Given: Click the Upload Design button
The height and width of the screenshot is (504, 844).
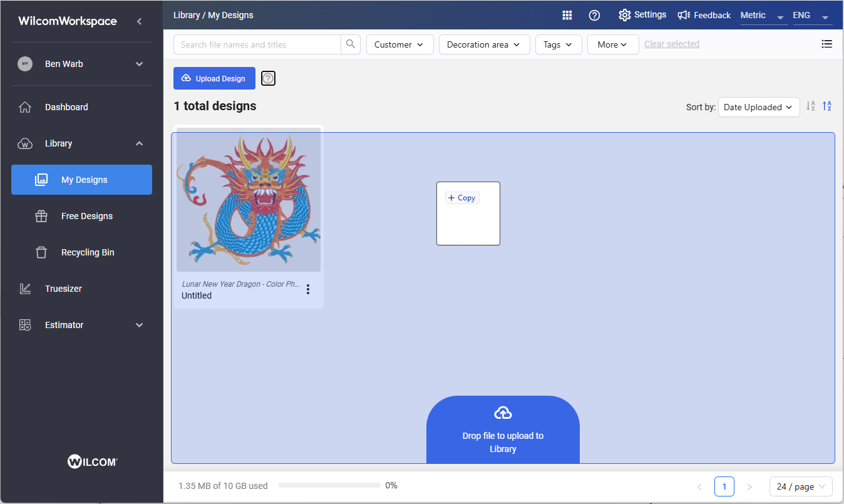Looking at the screenshot, I should (x=214, y=78).
